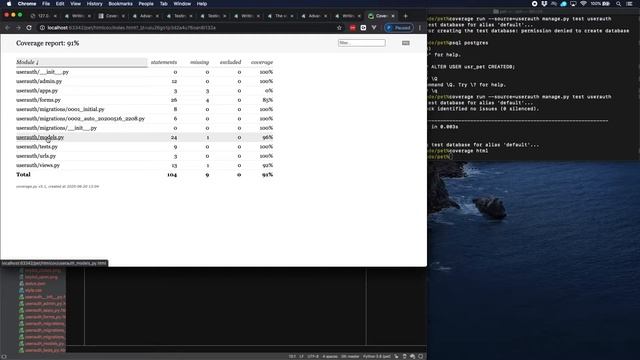Open the People menu in menu bar

click(x=146, y=4)
